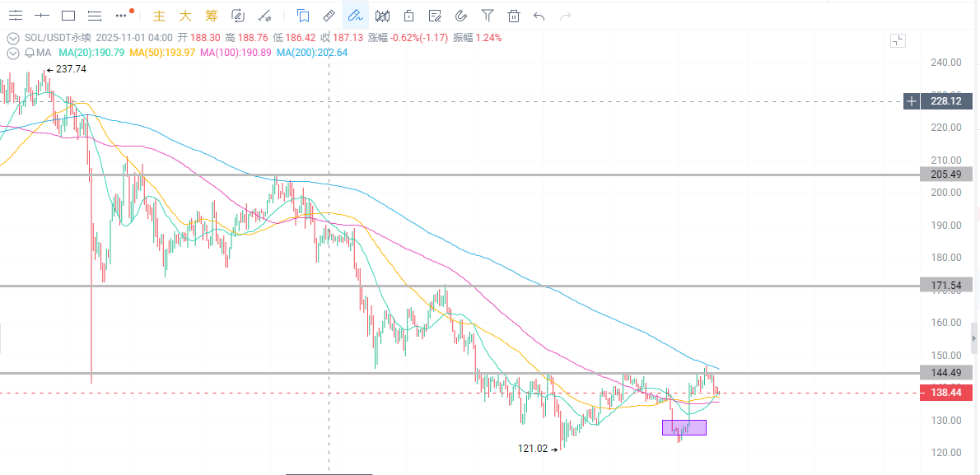The image size is (980, 475).
Task: Activate the drawing pen tool
Action: point(355,16)
